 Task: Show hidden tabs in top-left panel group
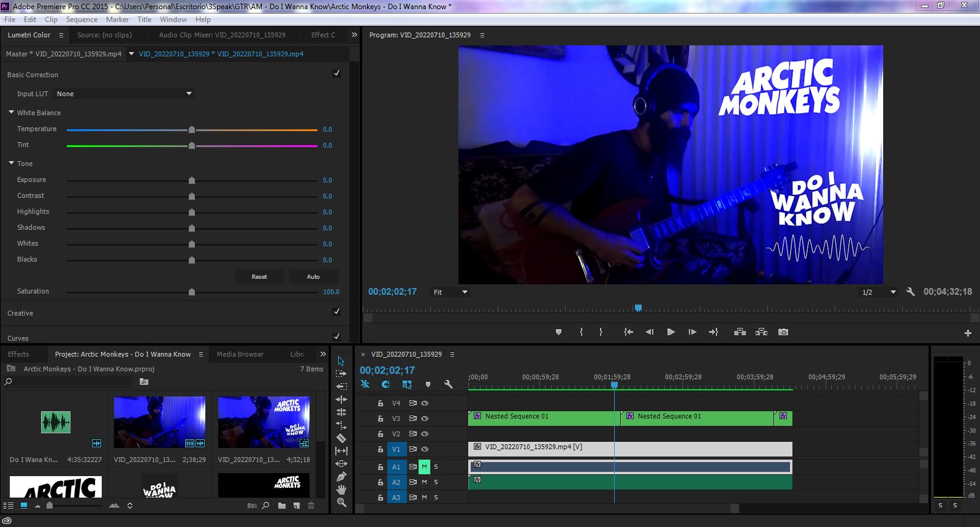pos(354,35)
